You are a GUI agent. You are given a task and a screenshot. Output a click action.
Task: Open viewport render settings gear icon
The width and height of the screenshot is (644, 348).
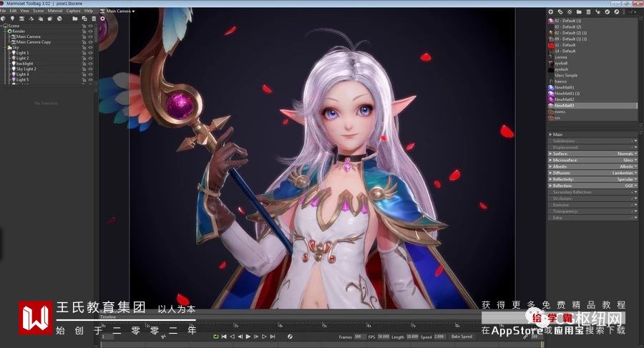(x=102, y=19)
